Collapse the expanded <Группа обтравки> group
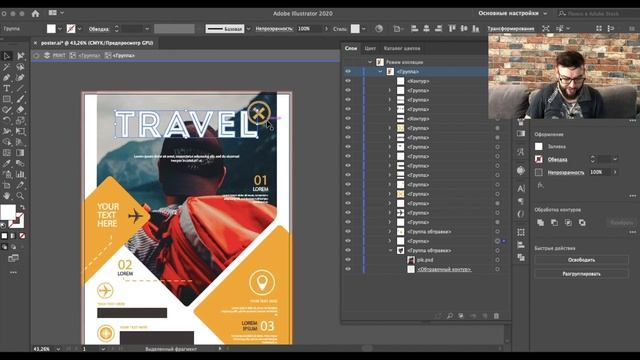 click(x=390, y=250)
